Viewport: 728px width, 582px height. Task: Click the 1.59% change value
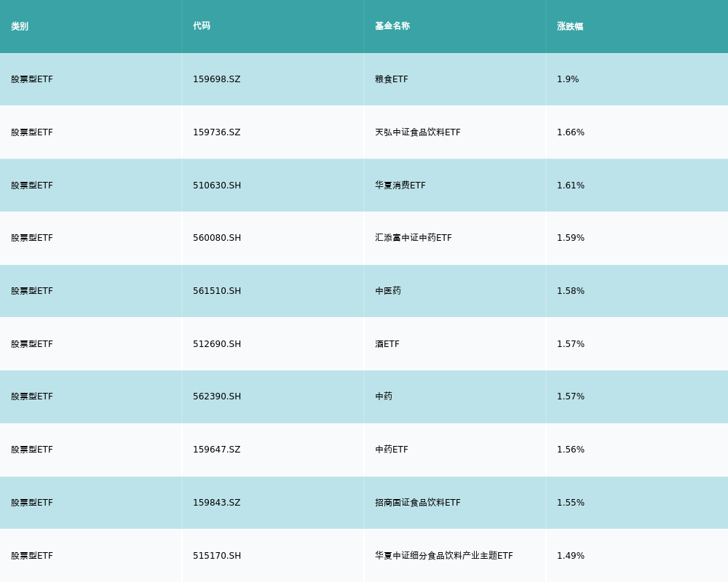click(571, 238)
